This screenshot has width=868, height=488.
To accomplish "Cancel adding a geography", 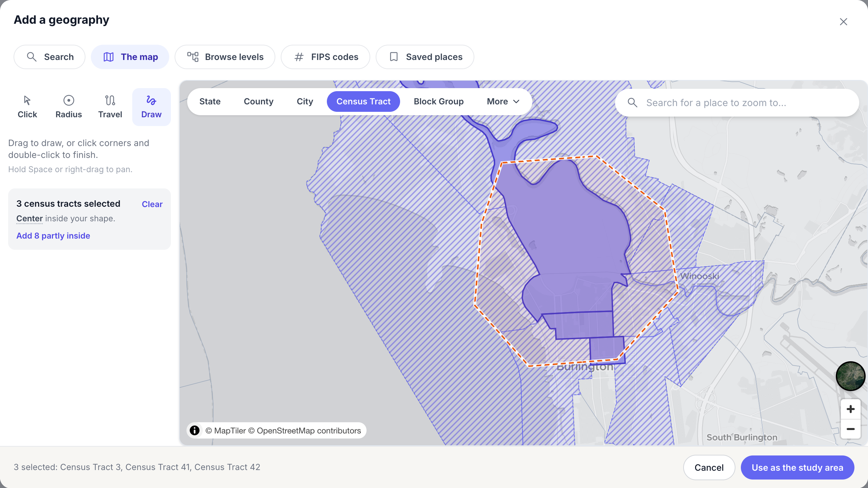I will (709, 467).
